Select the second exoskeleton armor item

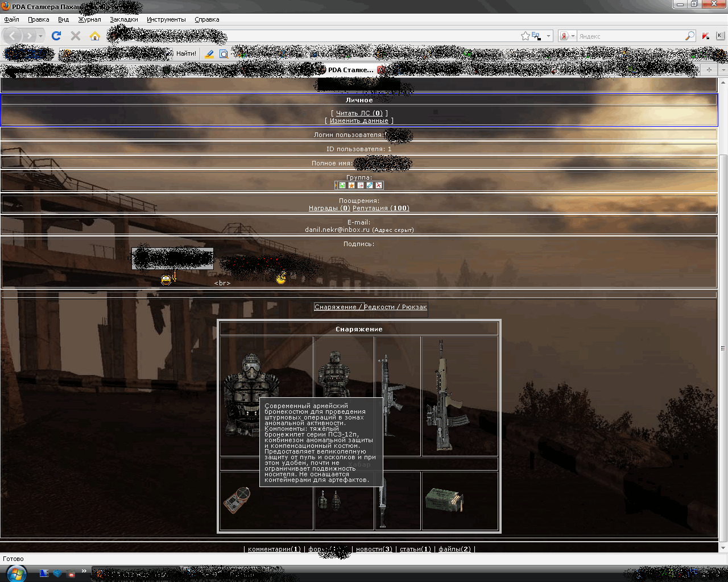pos(333,374)
